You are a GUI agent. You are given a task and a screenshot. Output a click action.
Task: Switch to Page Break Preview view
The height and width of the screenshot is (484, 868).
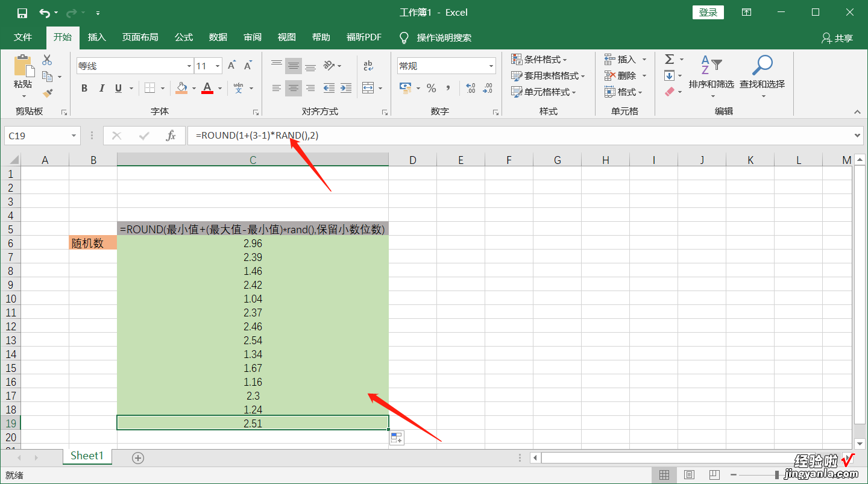click(715, 475)
